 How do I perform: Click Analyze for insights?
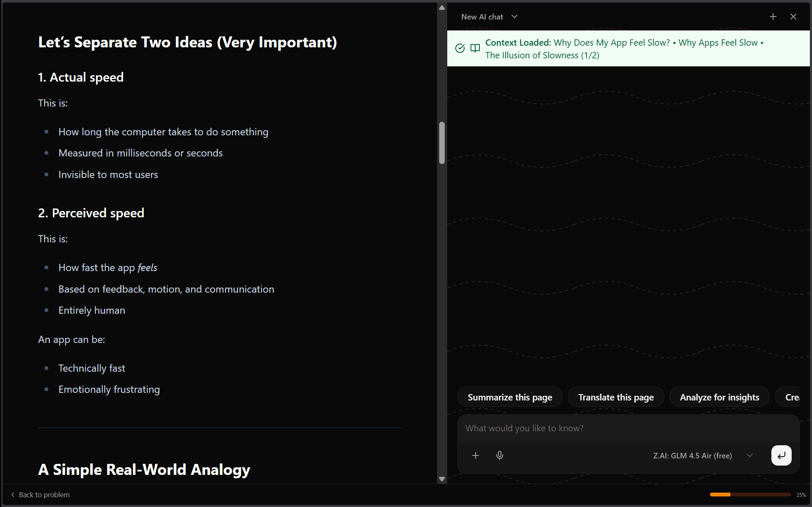[x=719, y=397]
